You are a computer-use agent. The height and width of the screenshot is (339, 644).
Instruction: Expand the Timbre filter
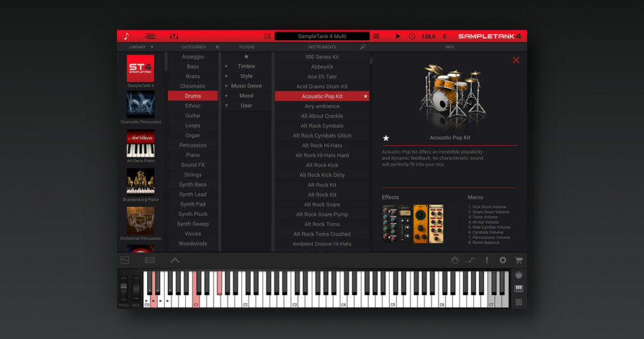226,66
